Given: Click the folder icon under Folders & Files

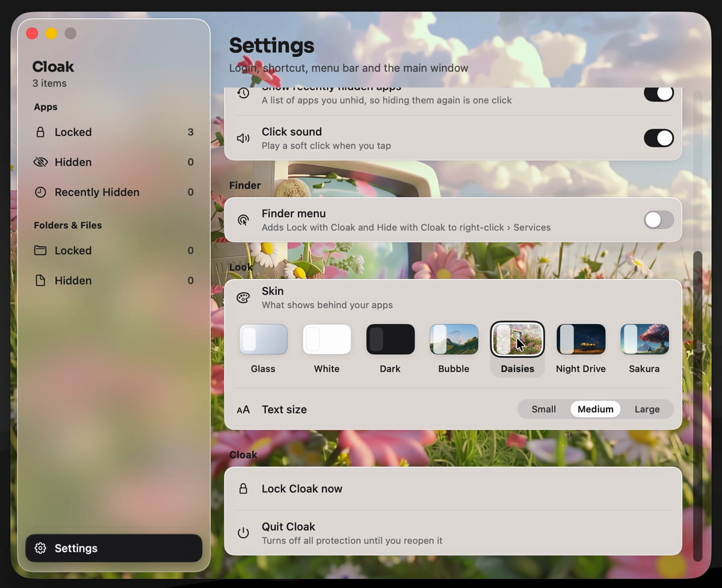Looking at the screenshot, I should pyautogui.click(x=40, y=251).
